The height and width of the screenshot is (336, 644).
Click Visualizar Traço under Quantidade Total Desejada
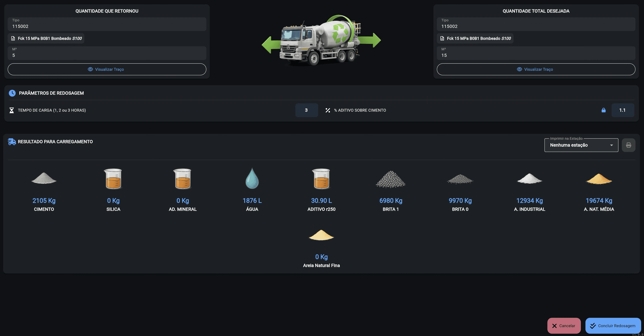(x=536, y=69)
